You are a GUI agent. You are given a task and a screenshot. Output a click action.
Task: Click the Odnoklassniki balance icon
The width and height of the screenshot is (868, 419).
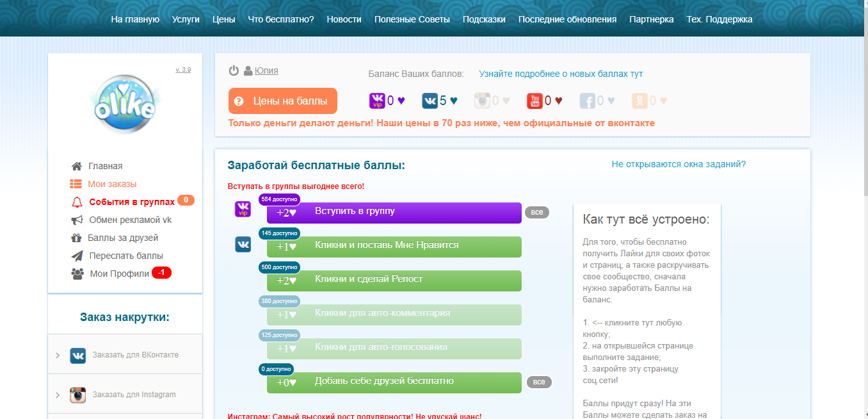639,101
